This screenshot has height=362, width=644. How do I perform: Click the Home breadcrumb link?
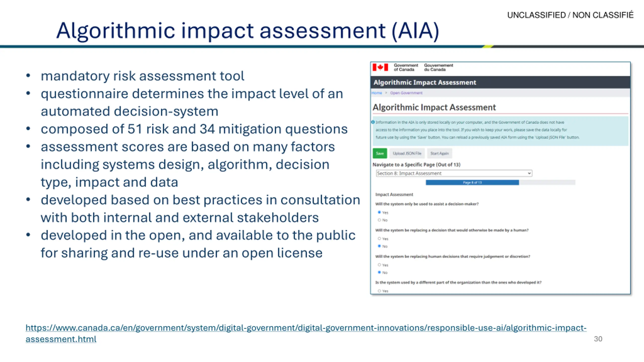point(377,93)
